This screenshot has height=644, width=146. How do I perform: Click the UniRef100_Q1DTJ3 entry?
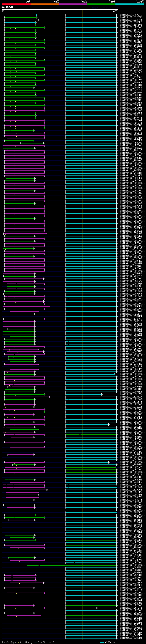point(131,357)
